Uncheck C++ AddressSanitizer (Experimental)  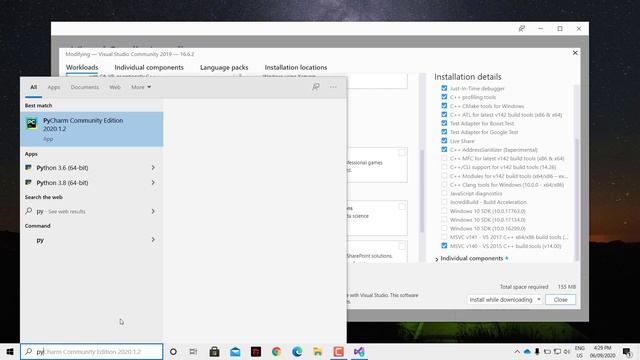click(x=444, y=149)
